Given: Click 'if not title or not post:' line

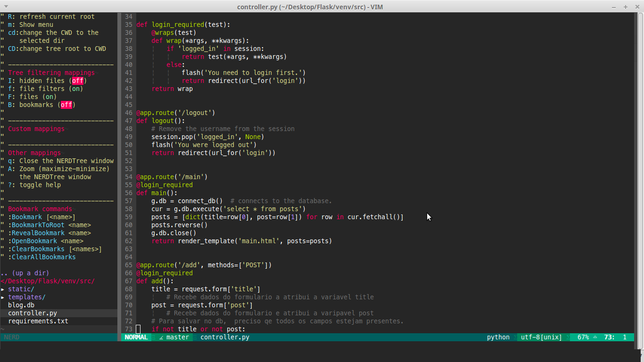Looking at the screenshot, I should tap(198, 329).
